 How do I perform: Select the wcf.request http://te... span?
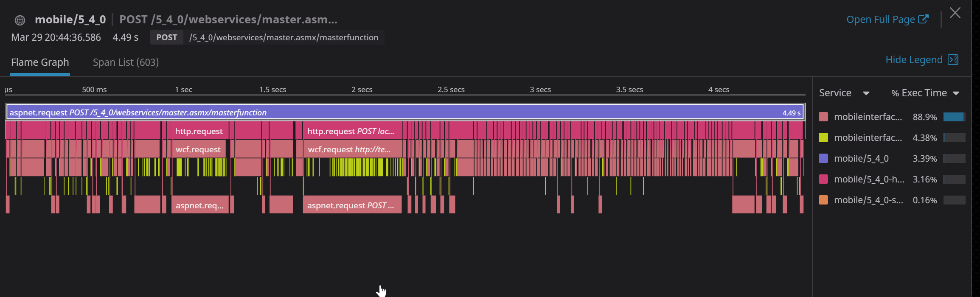[353, 149]
